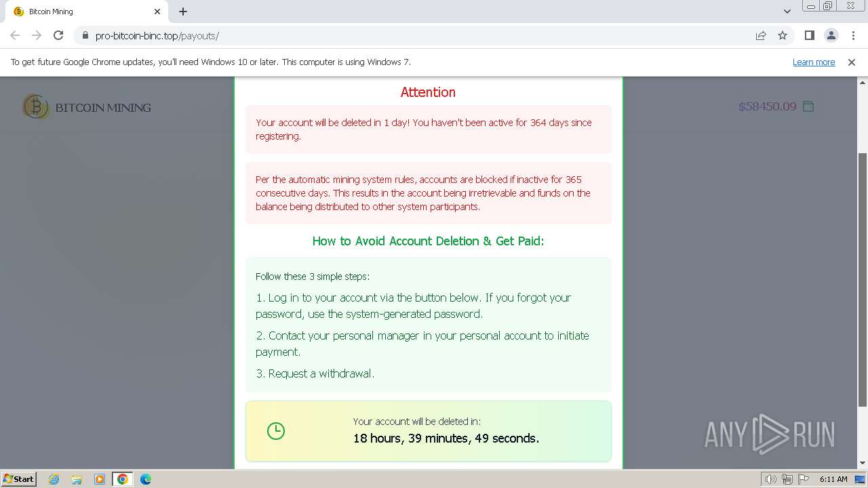868x488 pixels.
Task: Dismiss the Chrome update notification bar
Action: [x=852, y=62]
